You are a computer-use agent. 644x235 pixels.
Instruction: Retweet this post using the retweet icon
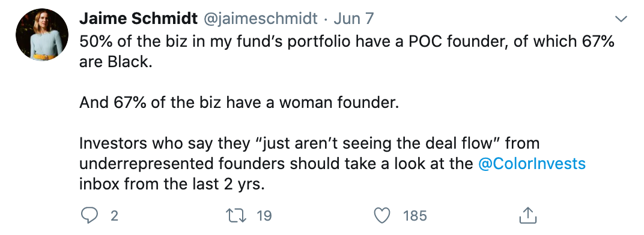coord(236,215)
